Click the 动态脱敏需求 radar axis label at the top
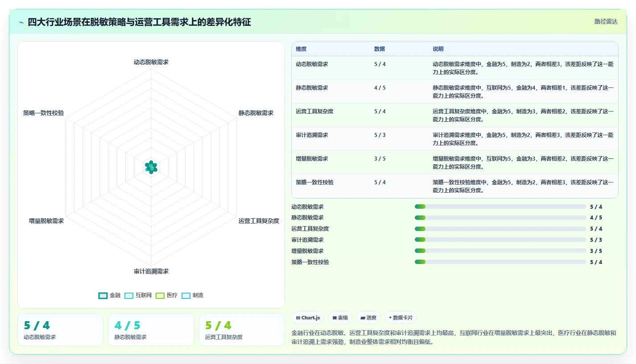The image size is (636, 364). click(x=151, y=62)
